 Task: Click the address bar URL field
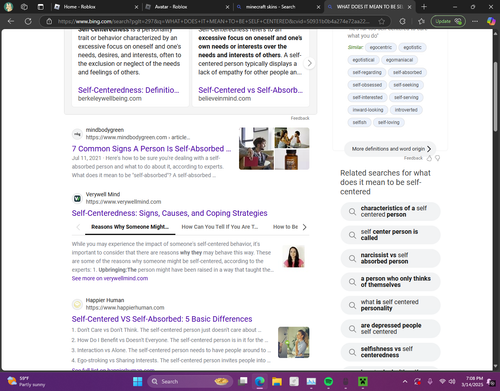point(213,21)
